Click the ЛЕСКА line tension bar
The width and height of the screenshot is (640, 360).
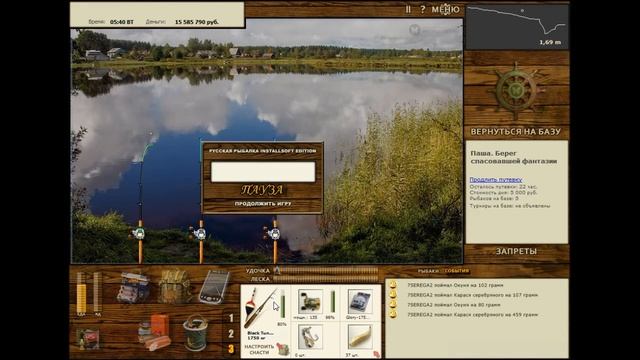point(326,279)
